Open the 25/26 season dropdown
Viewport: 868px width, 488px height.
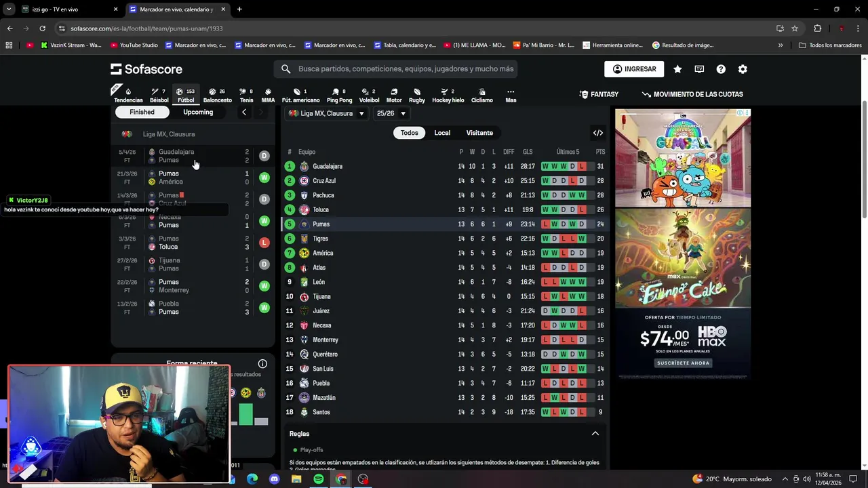[x=391, y=114]
